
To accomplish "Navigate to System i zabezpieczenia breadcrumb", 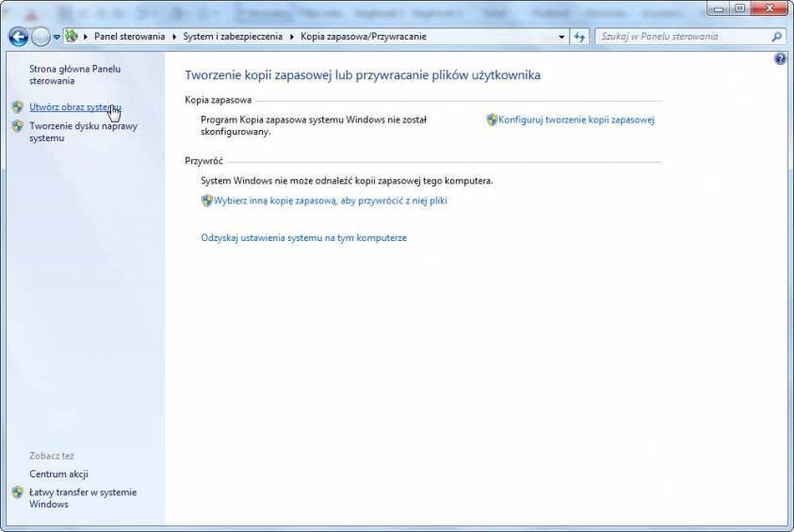I will (x=232, y=37).
